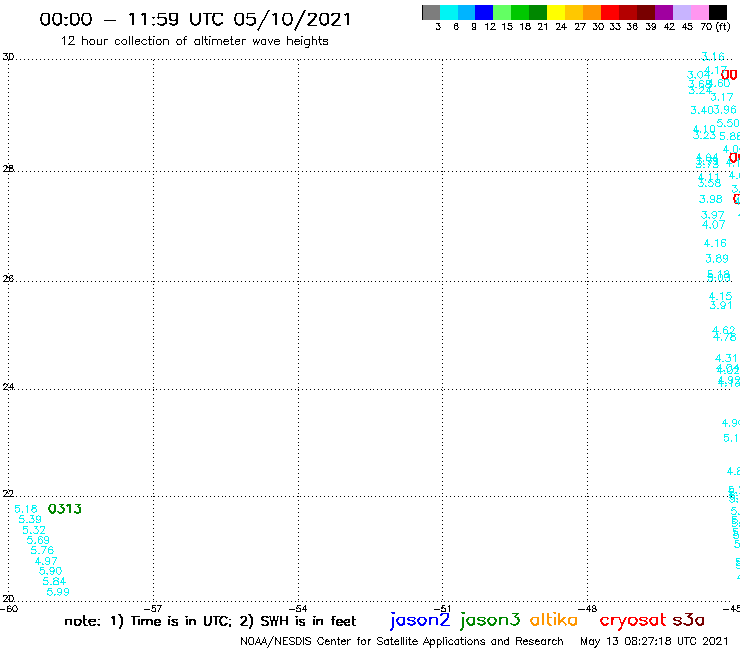Select the jason3 satellite legend label
Screen dimensions: 740x650
[490, 621]
